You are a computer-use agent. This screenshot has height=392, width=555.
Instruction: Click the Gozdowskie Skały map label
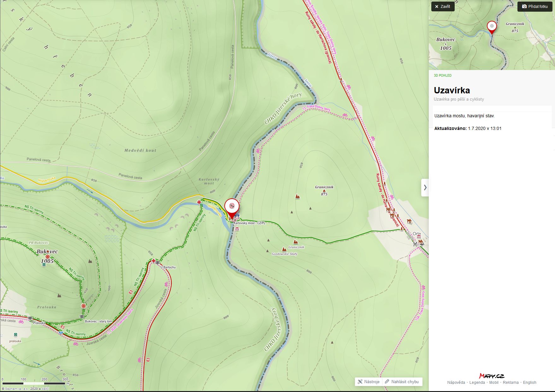pyautogui.click(x=285, y=254)
